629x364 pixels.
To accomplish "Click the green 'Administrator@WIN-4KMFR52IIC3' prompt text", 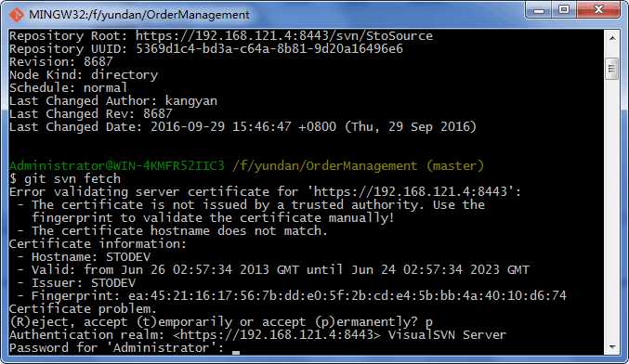I will (117, 165).
